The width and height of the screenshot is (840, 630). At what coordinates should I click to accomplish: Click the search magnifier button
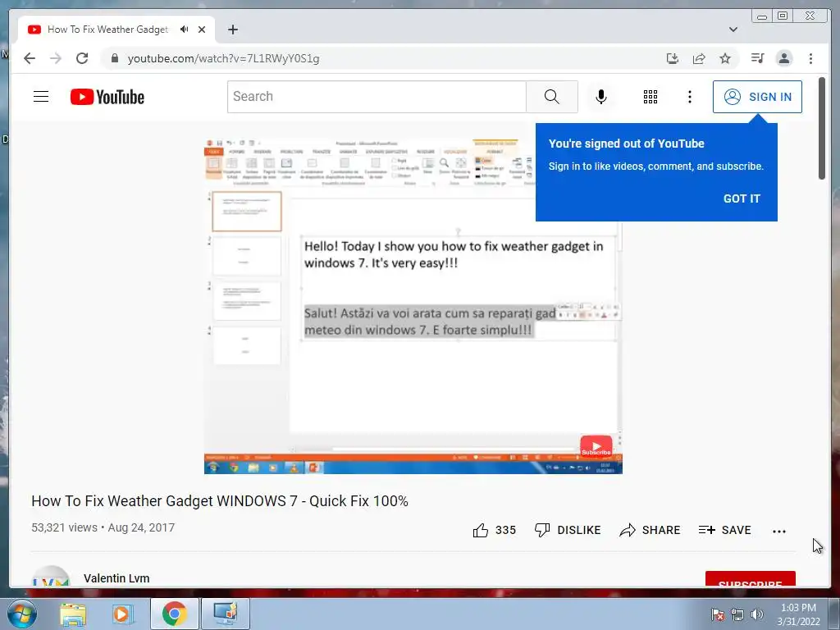coord(552,97)
